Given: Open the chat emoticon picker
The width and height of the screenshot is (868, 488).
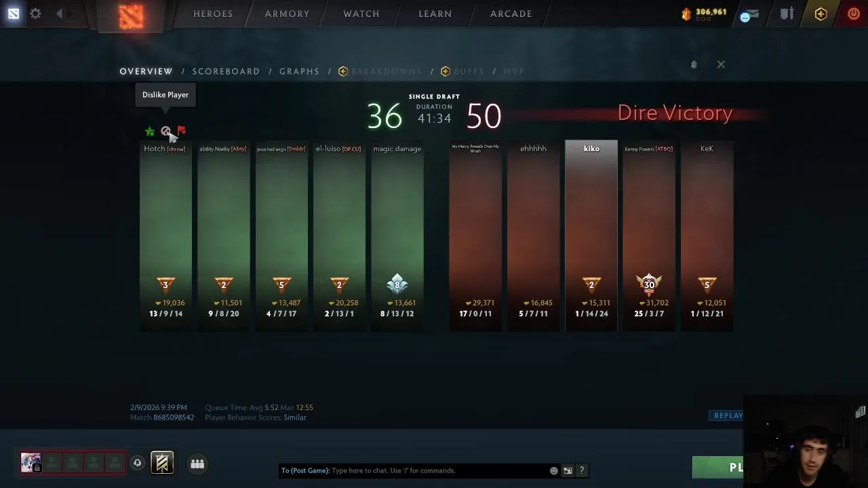Looking at the screenshot, I should tap(554, 470).
